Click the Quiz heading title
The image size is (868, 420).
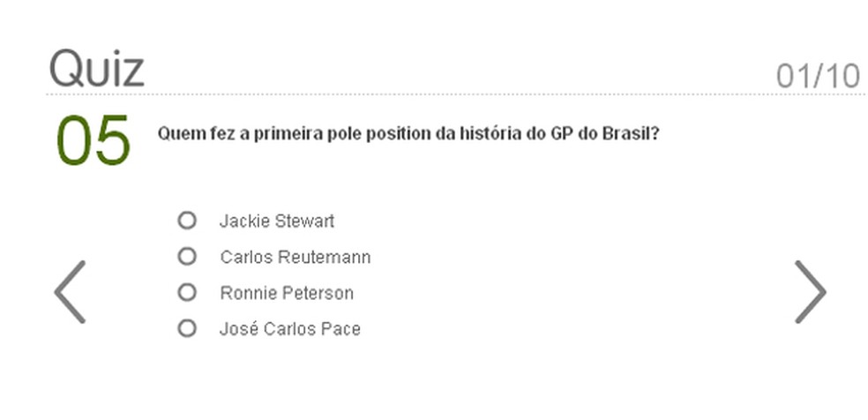[96, 68]
